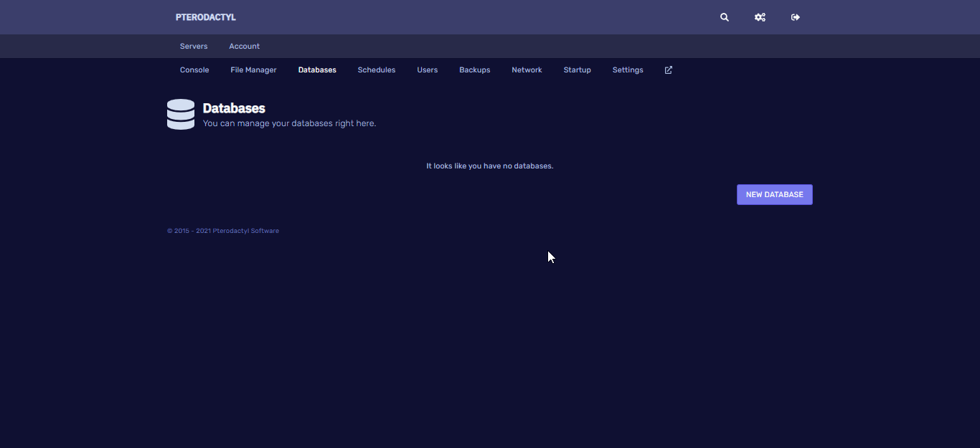Click the Pterodactyl Software footer link
Viewport: 980px width, 448px height.
tap(245, 231)
